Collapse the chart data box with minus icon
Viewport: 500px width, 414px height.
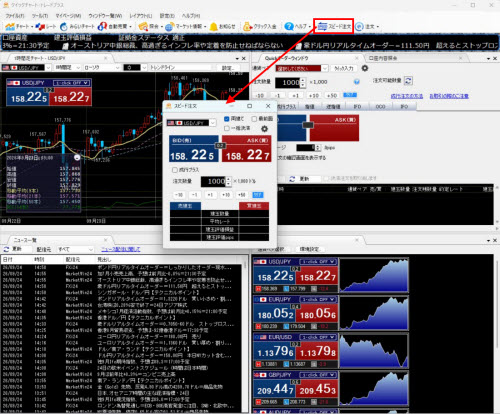(x=77, y=157)
